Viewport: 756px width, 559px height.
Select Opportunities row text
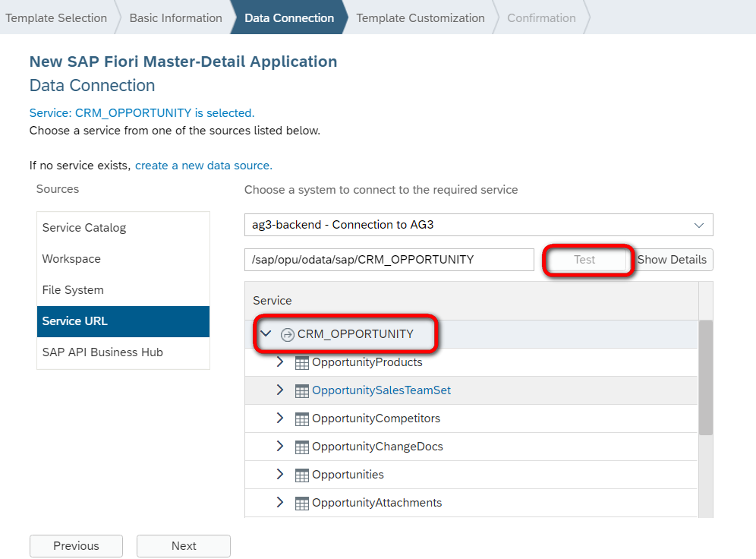click(348, 475)
